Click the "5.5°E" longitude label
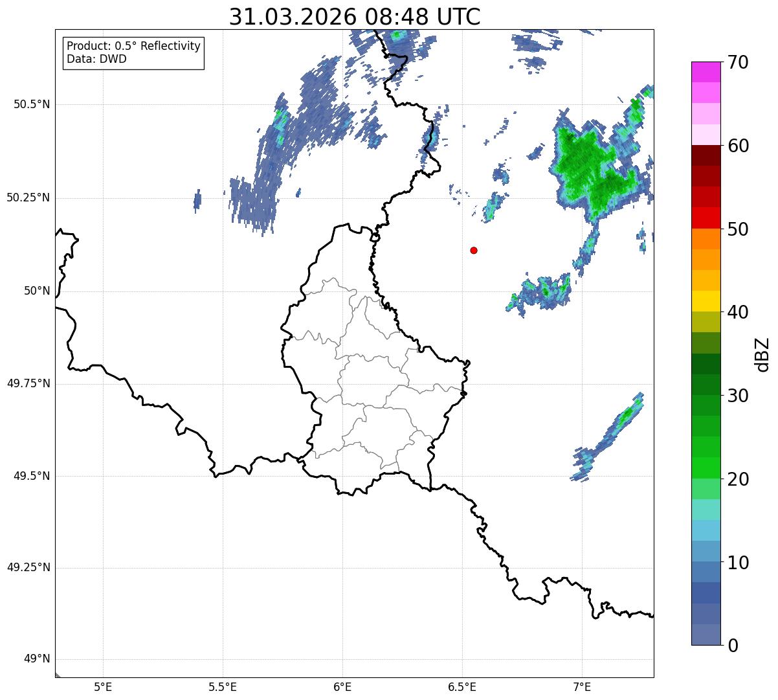778x700 pixels. tap(223, 686)
